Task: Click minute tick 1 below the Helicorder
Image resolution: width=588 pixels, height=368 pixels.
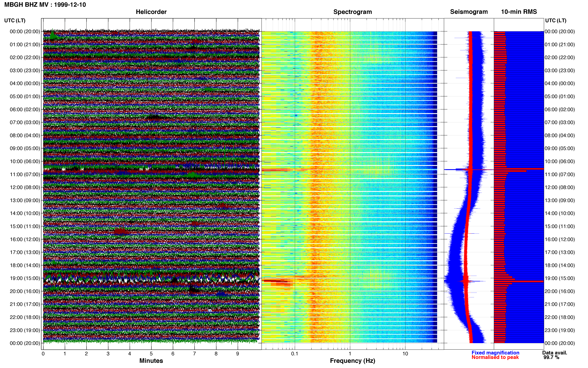Action: (65, 354)
